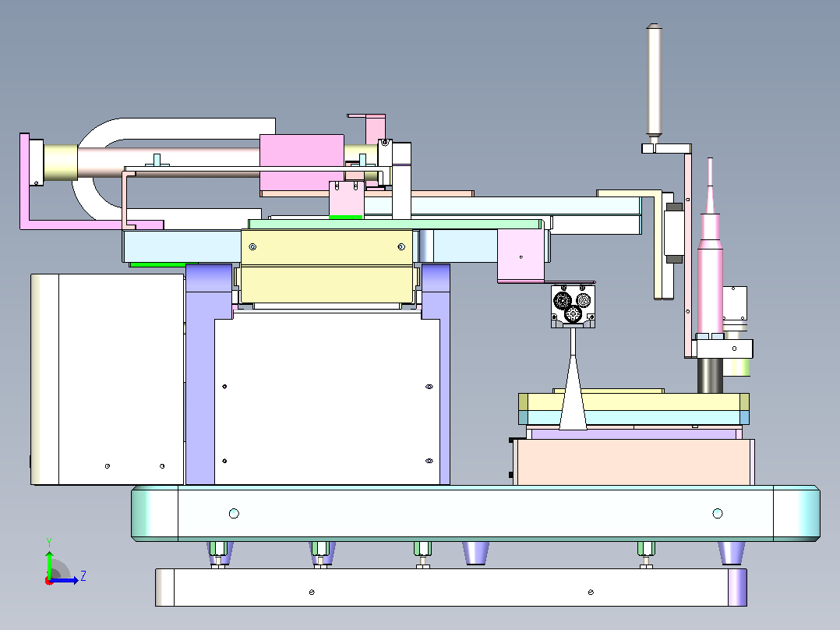Click the red origin point of the coordinate triad
The height and width of the screenshot is (630, 840).
49,581
